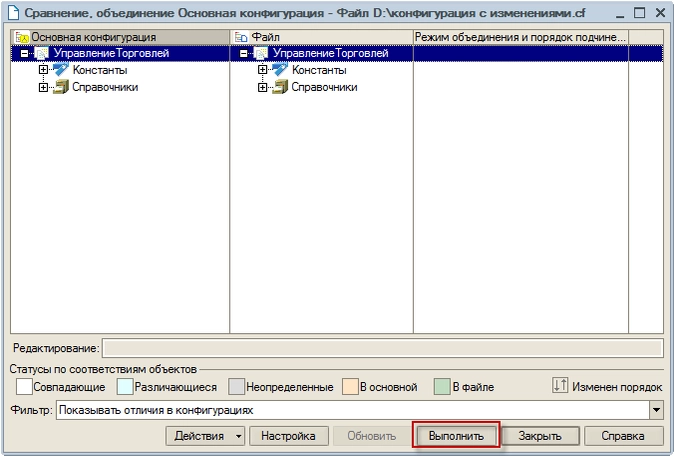Image resolution: width=674 pixels, height=456 pixels.
Task: Select УправлениеТорговлей row in the Файл column
Action: (x=331, y=54)
